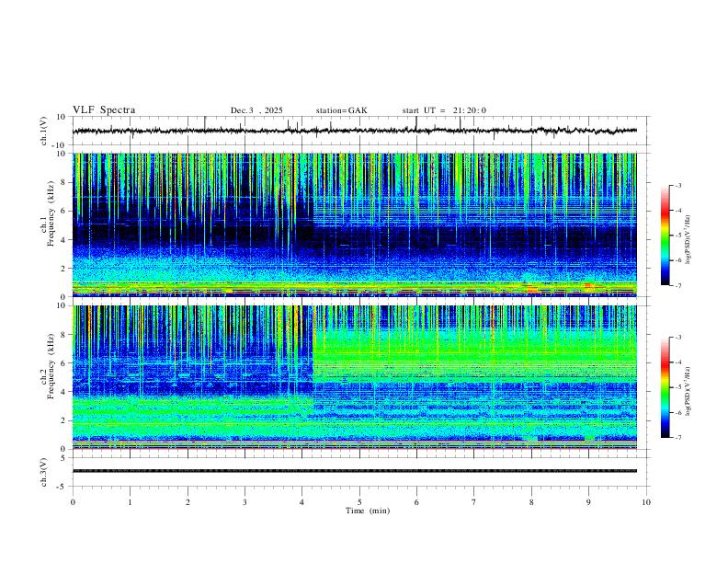Click the '0' tick on ch.2 Frequency axis
The height and width of the screenshot is (563, 728).
tap(64, 449)
